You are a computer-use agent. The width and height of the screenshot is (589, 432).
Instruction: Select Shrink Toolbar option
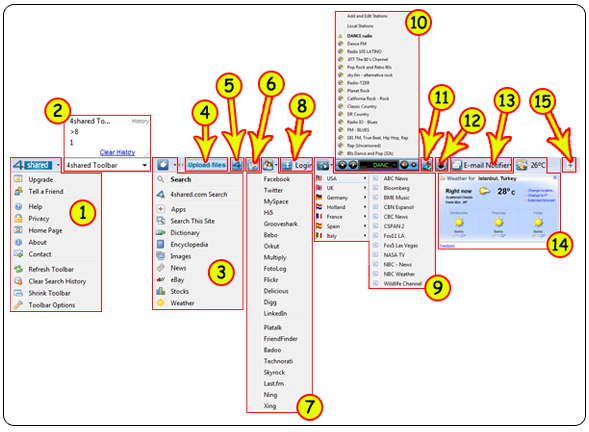[x=49, y=293]
